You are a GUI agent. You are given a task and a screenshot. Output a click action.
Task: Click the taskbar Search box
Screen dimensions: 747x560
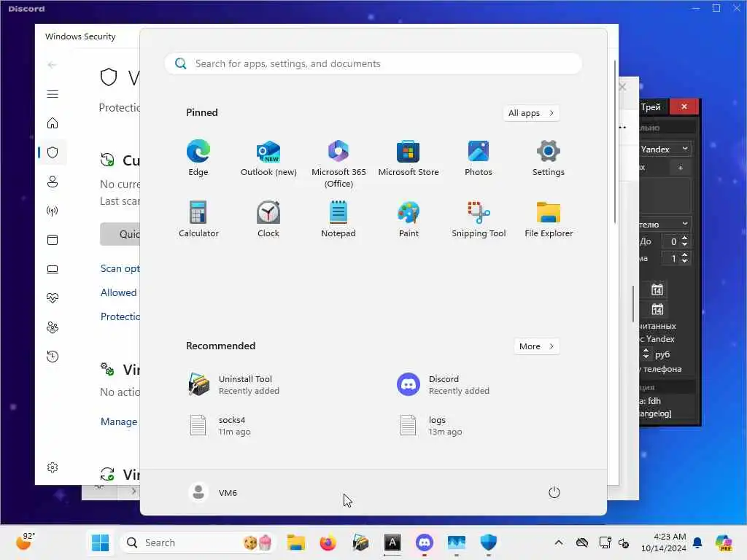(x=198, y=542)
